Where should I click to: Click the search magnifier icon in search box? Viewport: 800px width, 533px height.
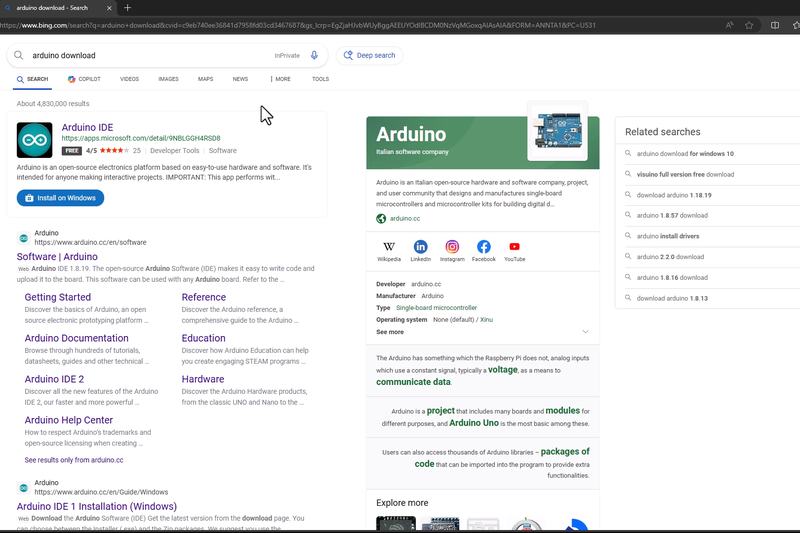[18, 55]
